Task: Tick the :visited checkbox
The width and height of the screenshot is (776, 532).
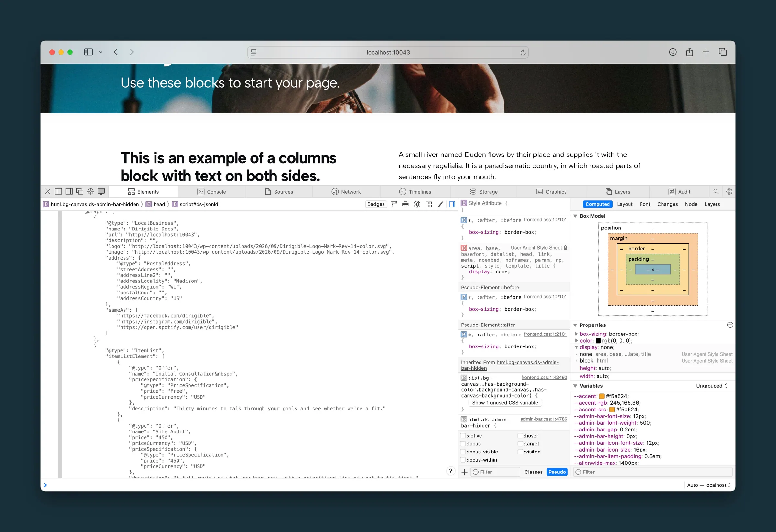Action: [520, 452]
